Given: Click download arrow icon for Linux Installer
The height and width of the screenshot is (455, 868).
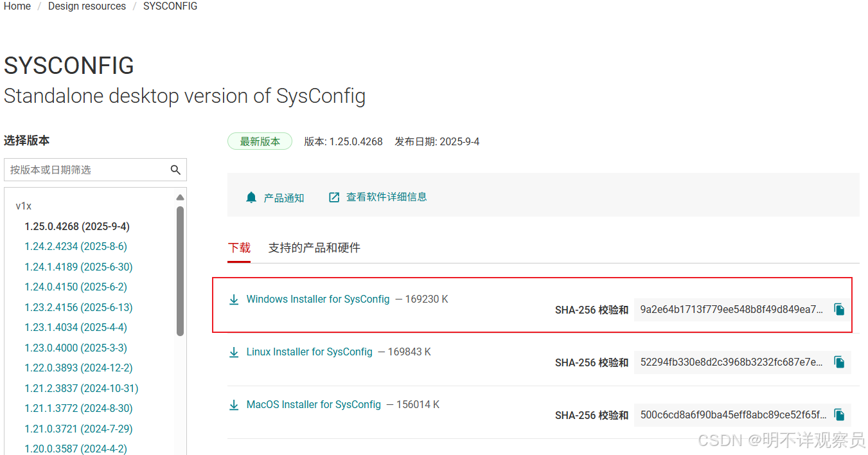Looking at the screenshot, I should (x=235, y=352).
